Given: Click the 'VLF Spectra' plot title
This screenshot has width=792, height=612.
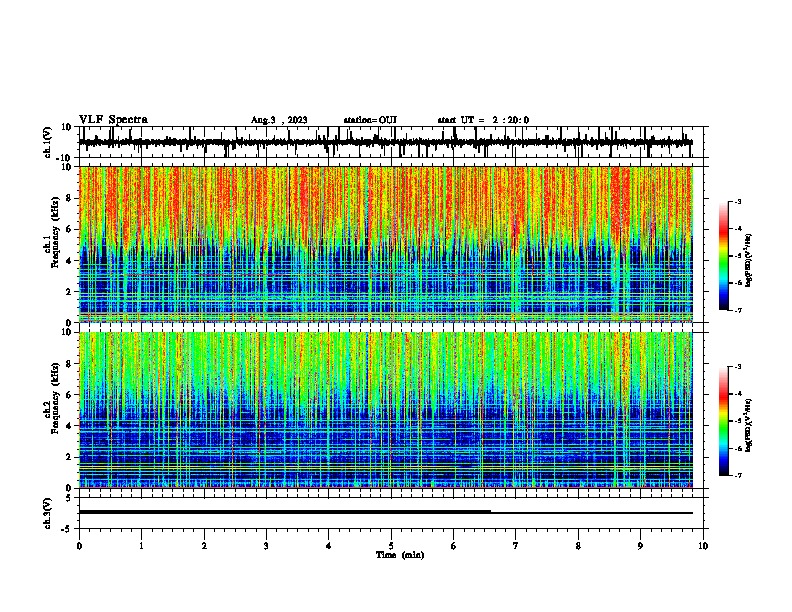Looking at the screenshot, I should click(113, 120).
